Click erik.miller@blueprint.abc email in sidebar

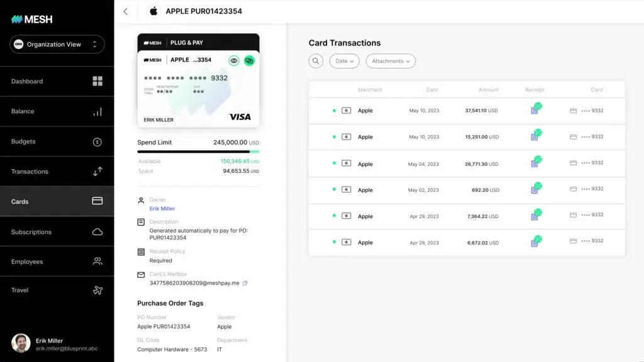(67, 348)
